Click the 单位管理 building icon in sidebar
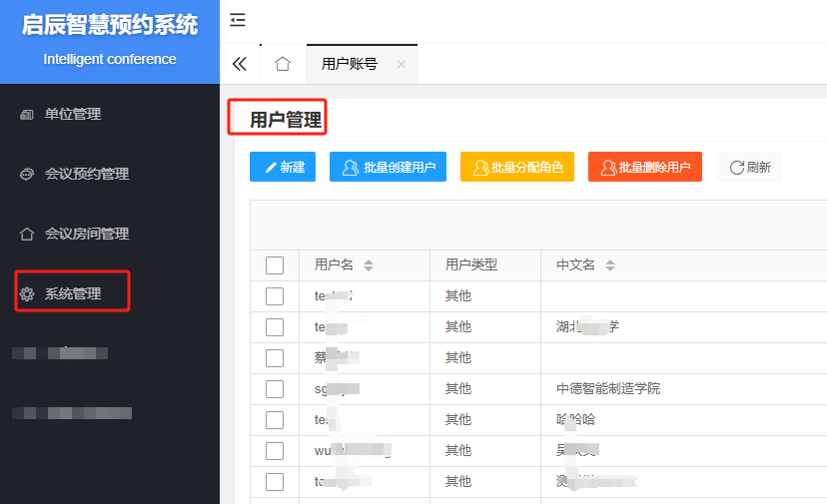The height and width of the screenshot is (504, 827). (27, 115)
